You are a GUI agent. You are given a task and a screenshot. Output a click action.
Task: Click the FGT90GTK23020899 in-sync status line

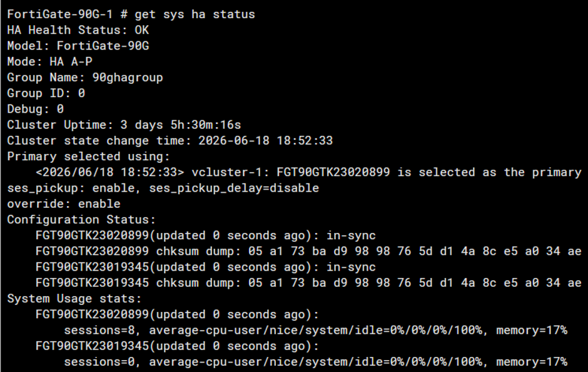tap(206, 235)
